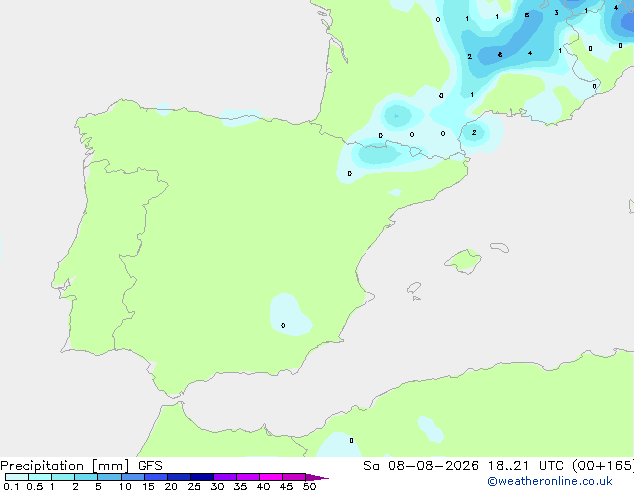
Task: Pick the 30–35 mm purple legend swatch
Action: (224, 477)
